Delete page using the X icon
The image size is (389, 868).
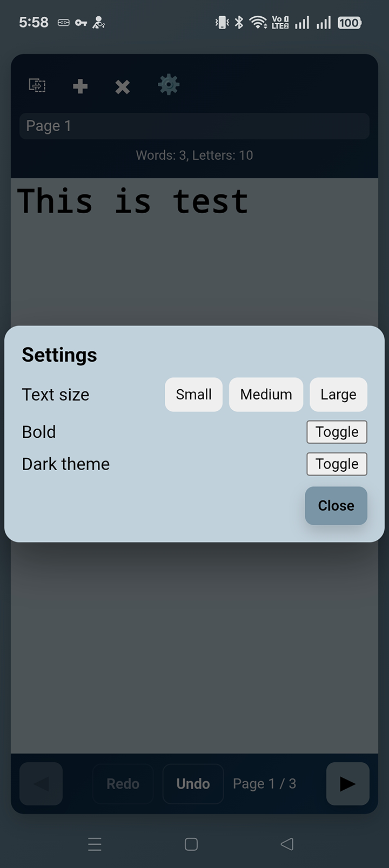tap(123, 86)
